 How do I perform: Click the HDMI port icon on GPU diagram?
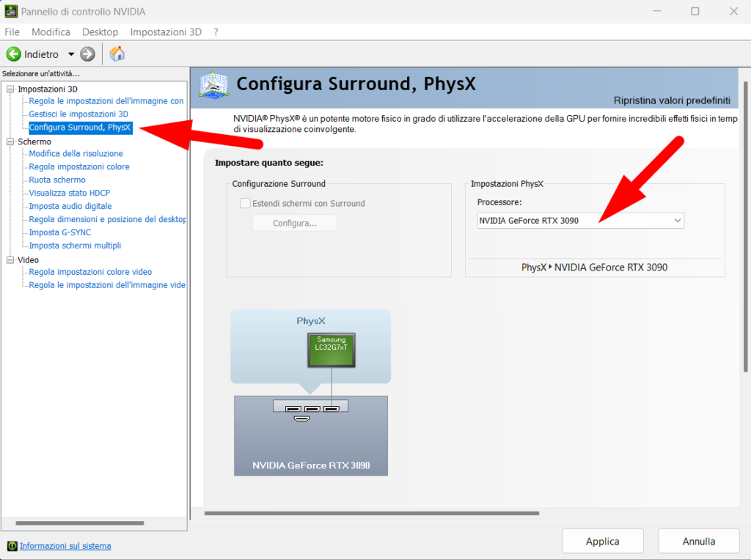(x=301, y=419)
